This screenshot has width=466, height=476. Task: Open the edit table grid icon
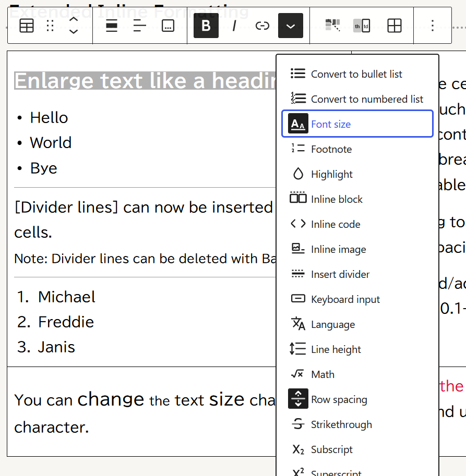[x=395, y=26]
